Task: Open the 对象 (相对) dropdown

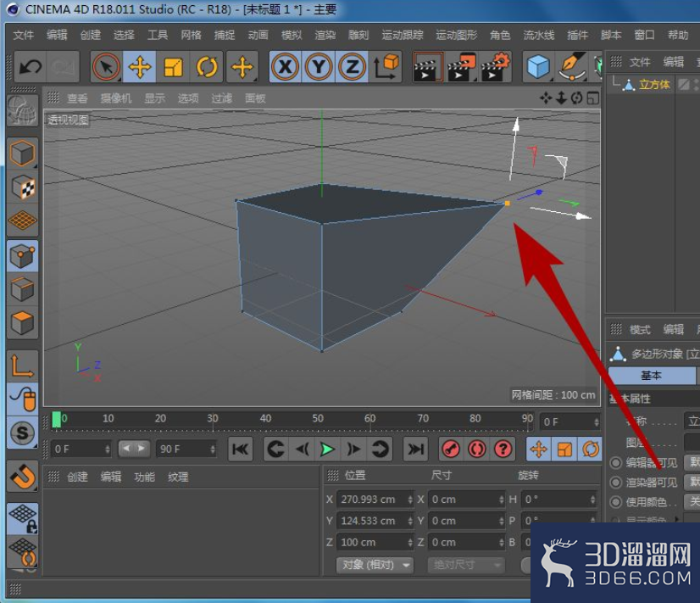Action: pyautogui.click(x=375, y=565)
